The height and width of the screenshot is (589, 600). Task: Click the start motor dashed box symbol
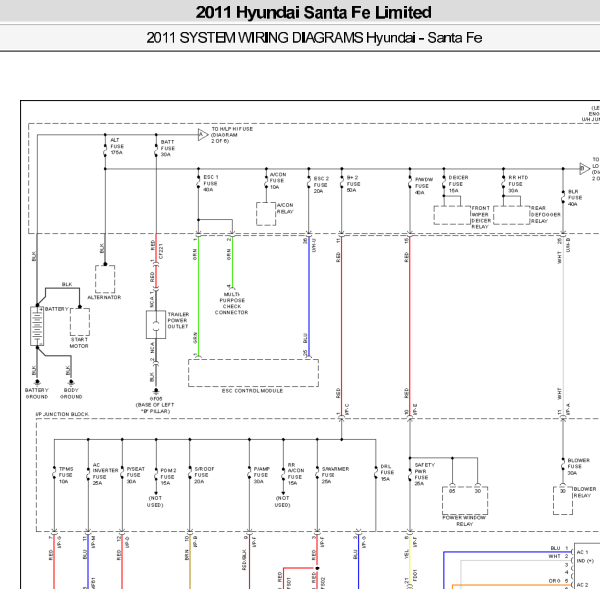click(80, 322)
